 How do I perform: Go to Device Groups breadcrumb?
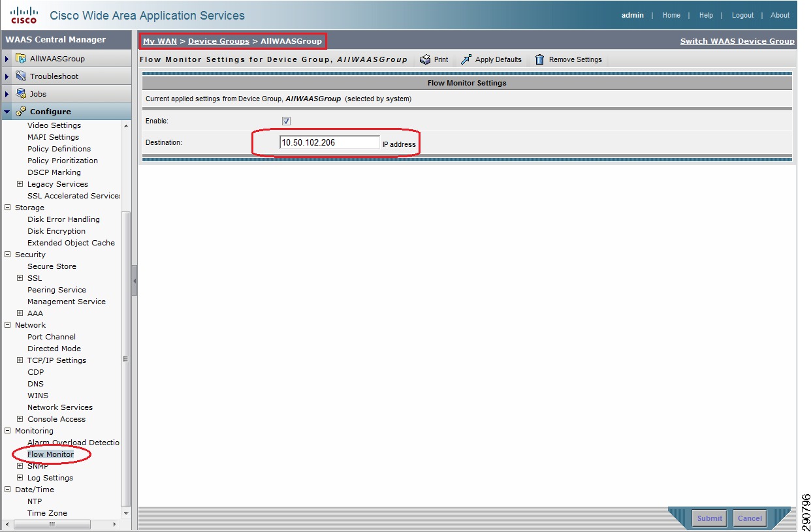click(219, 41)
